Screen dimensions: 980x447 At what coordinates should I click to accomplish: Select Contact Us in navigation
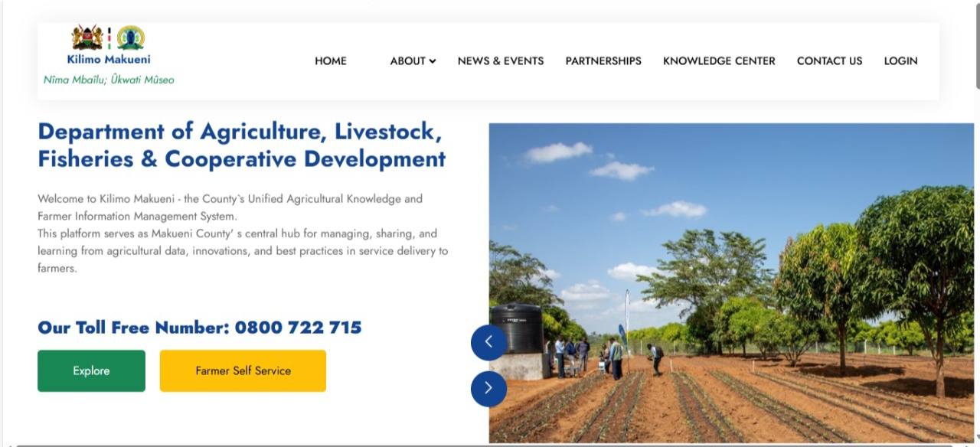click(829, 61)
